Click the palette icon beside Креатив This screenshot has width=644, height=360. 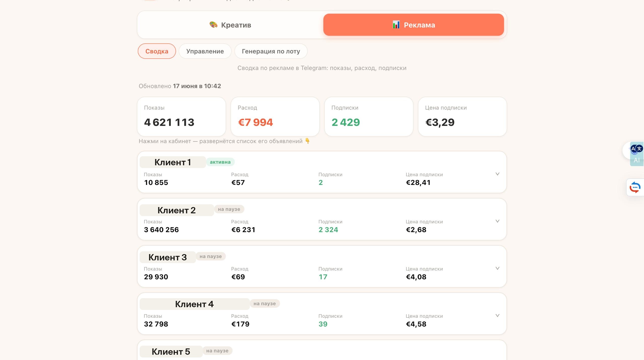pos(213,25)
